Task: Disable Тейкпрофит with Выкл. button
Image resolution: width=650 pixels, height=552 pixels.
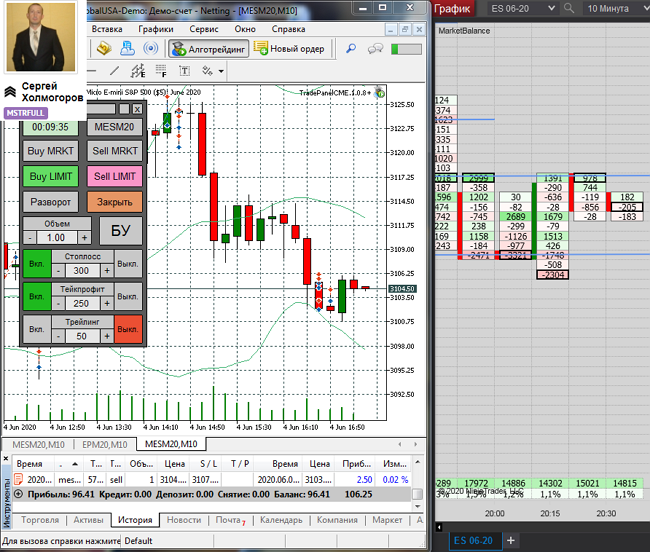Action: 128,296
